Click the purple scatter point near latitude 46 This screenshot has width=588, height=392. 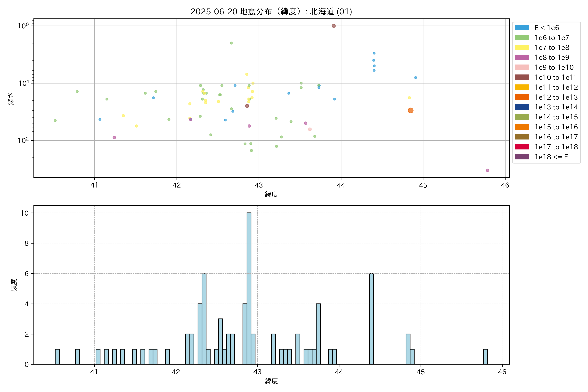point(488,170)
